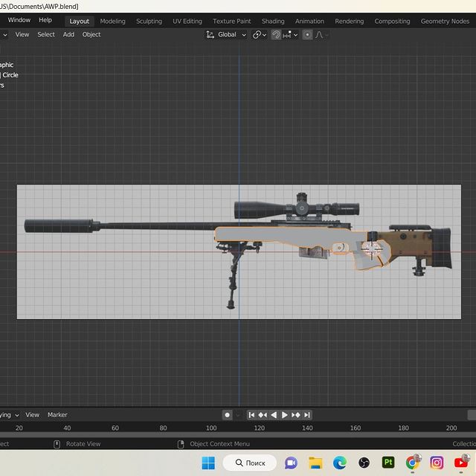Open the video chat app on the taskbar
The width and height of the screenshot is (476, 476).
[291, 463]
